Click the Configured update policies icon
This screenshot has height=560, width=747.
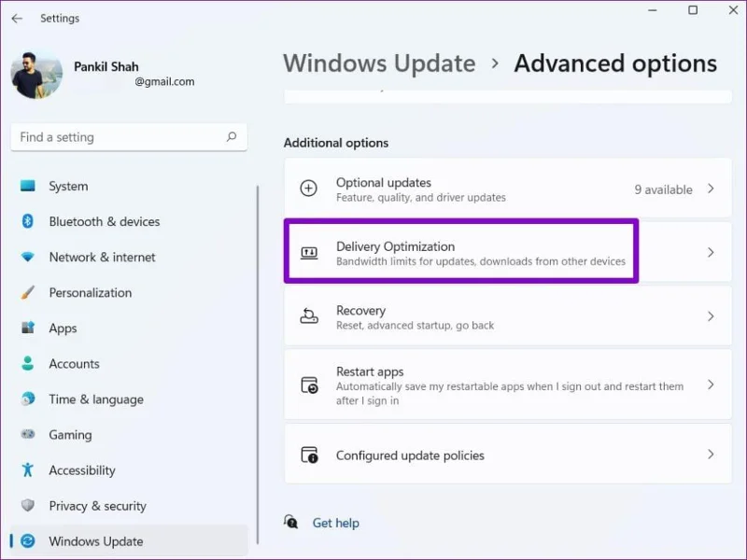[x=309, y=455]
